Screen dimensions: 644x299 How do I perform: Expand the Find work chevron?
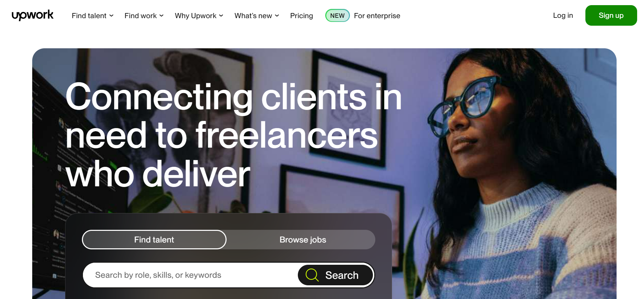click(x=161, y=16)
